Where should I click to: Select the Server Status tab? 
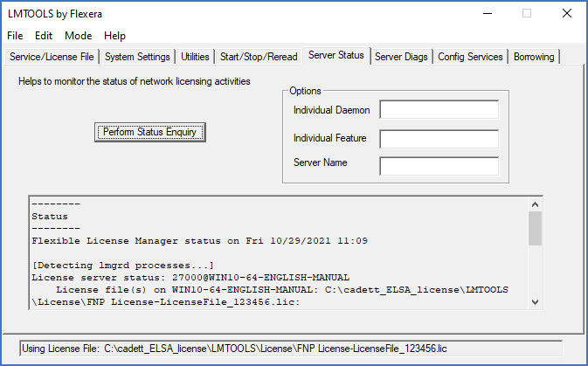tap(336, 56)
